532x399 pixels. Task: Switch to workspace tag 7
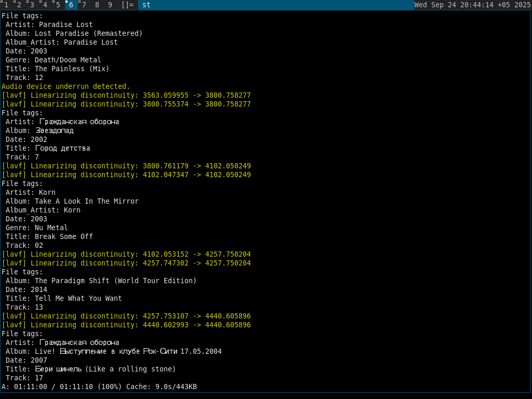pos(84,5)
